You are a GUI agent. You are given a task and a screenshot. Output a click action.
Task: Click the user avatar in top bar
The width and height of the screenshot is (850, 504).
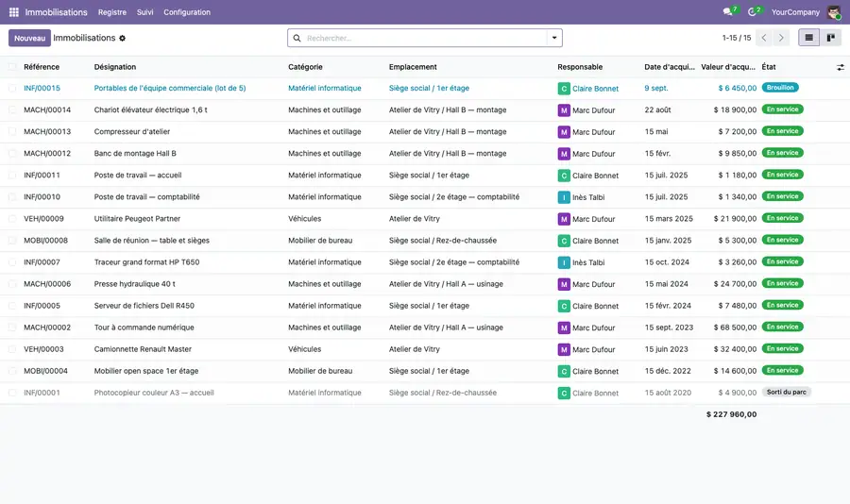[834, 12]
